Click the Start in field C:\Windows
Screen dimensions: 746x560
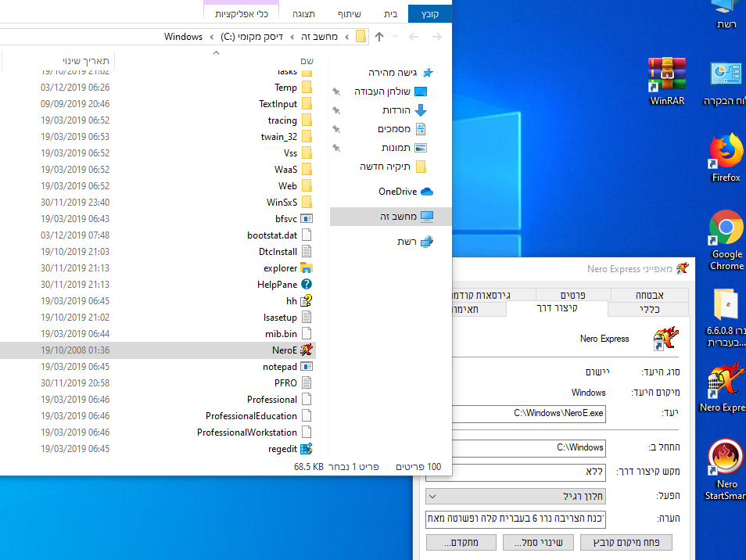pyautogui.click(x=528, y=447)
